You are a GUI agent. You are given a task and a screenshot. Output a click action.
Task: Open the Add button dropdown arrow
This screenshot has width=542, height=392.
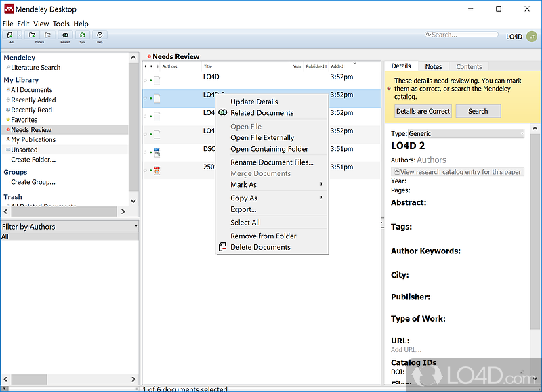point(20,34)
